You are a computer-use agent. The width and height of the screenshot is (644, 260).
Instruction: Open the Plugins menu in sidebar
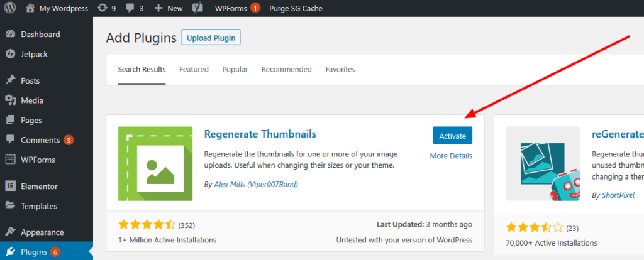[34, 252]
